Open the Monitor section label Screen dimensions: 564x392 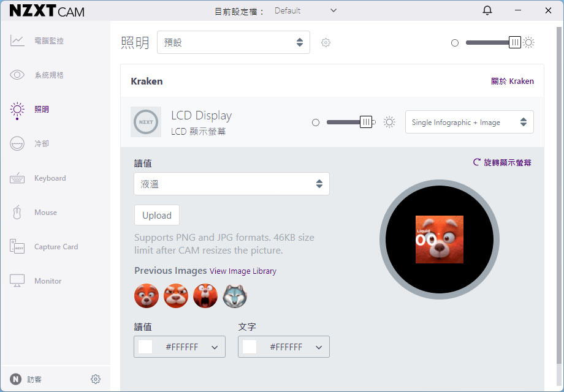click(x=48, y=281)
